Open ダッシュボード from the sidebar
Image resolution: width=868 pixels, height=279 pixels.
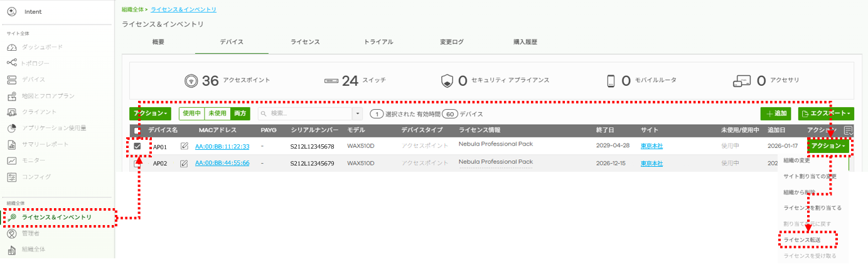pos(42,47)
